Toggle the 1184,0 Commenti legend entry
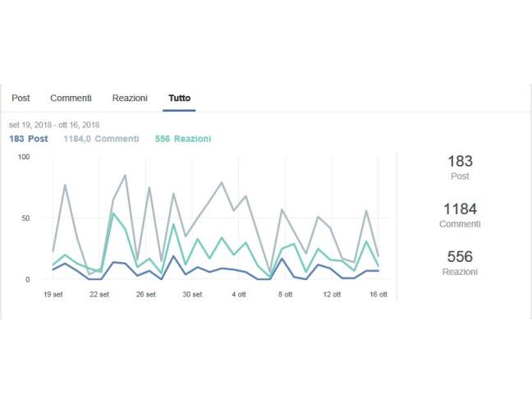 tap(101, 139)
